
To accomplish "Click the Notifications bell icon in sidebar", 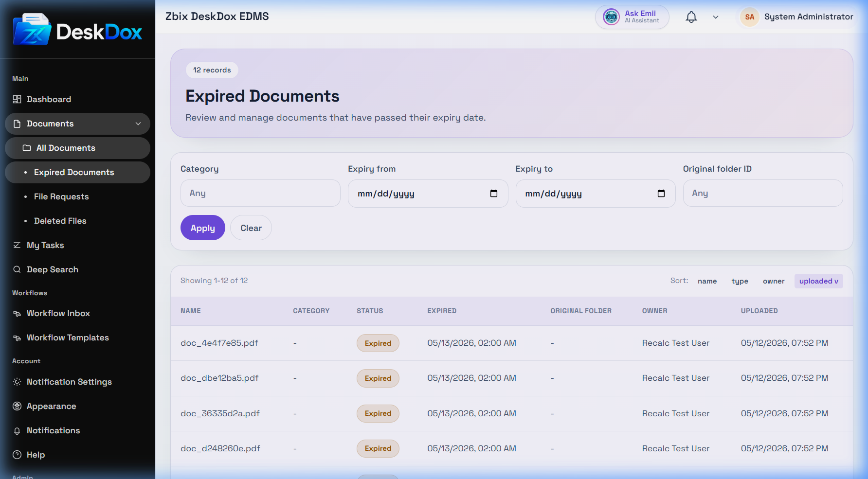I will pos(17,431).
